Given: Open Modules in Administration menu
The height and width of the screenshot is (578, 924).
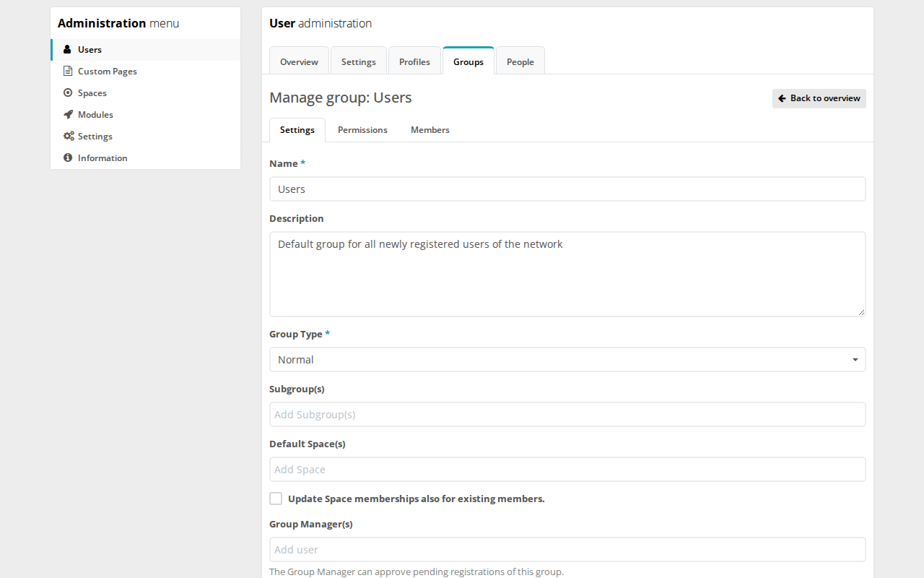Looking at the screenshot, I should click(145, 115).
